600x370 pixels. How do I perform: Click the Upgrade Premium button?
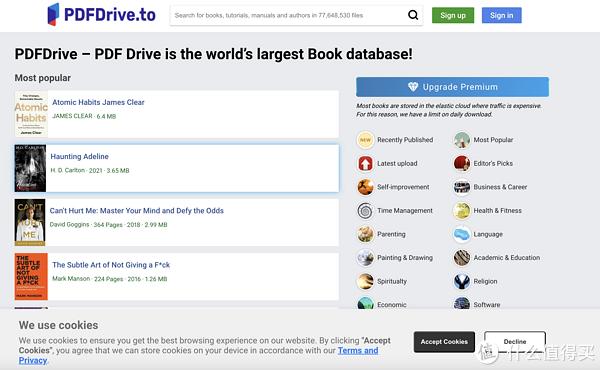(x=452, y=87)
